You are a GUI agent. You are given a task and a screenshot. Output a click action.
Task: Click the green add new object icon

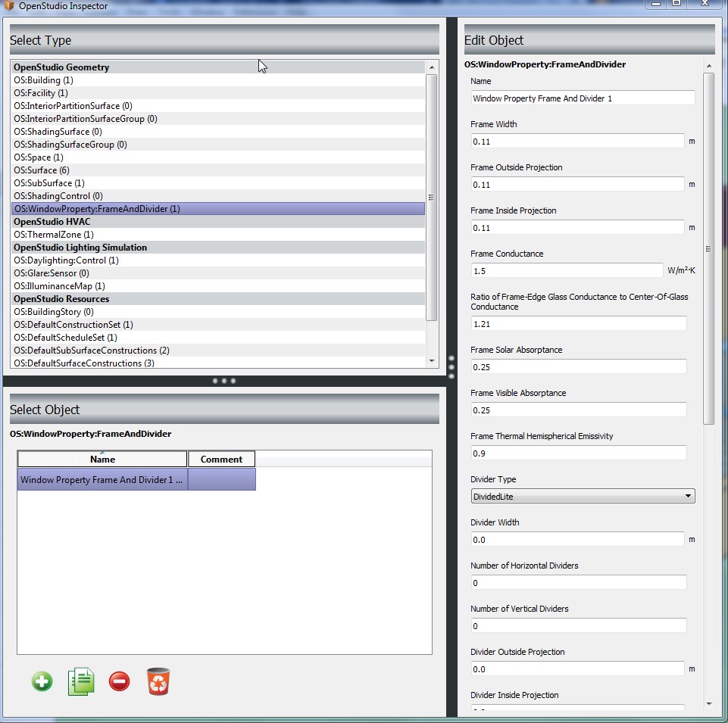tap(42, 681)
